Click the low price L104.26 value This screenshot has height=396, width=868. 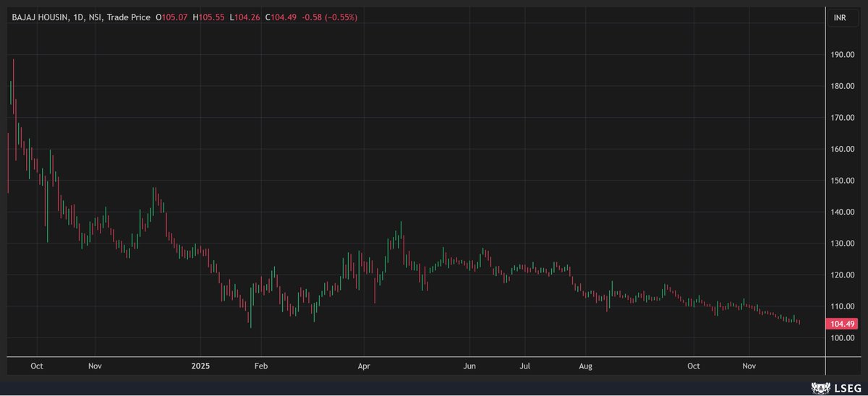coord(246,17)
